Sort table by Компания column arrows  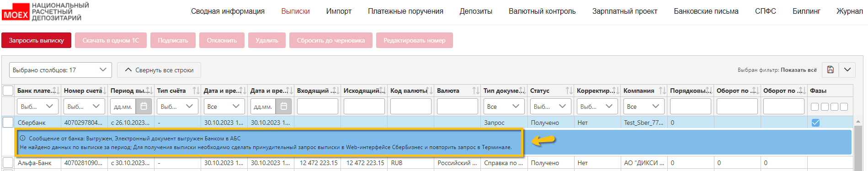[662, 91]
